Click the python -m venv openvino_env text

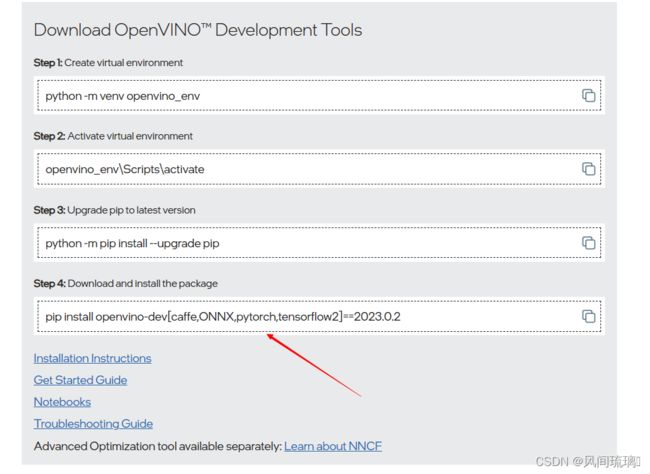(x=123, y=96)
